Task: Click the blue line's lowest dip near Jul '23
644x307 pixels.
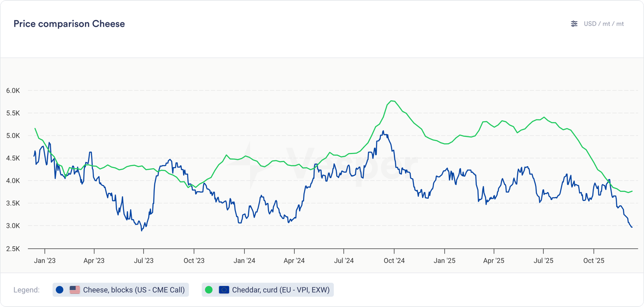Action: [142, 231]
